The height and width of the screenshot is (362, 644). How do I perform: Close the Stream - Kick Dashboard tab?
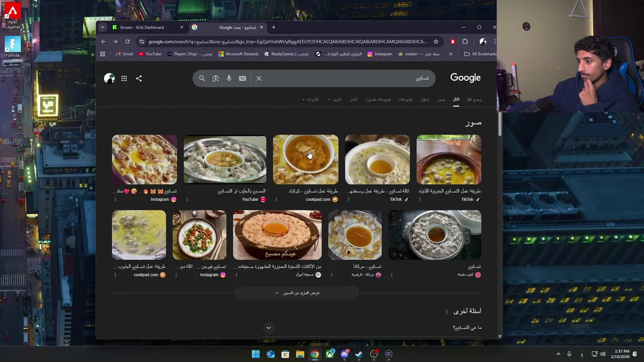click(x=182, y=27)
